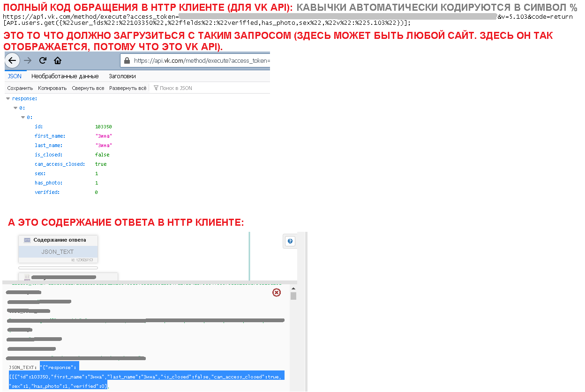
Task: Close the log panel with red X
Action: pos(277,292)
